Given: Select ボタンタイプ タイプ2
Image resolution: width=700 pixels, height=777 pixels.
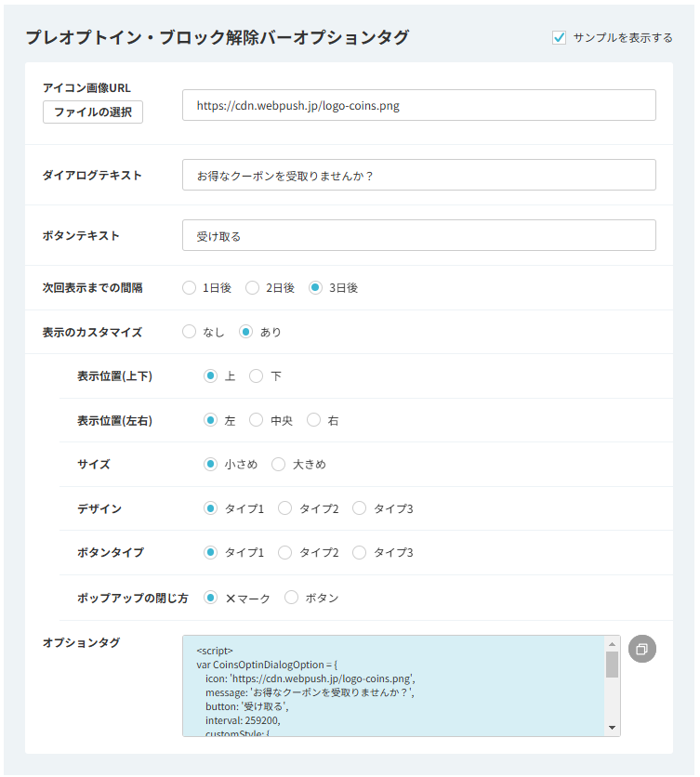Looking at the screenshot, I should [284, 552].
